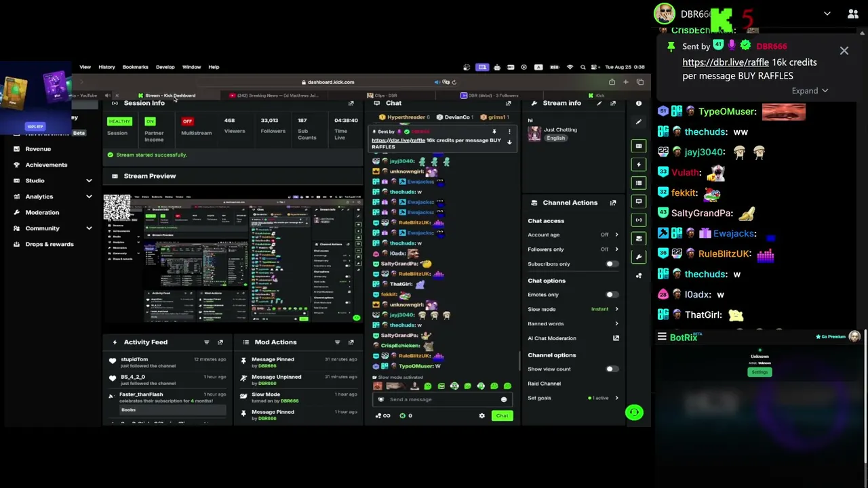Expand the Studio sidebar section

click(x=89, y=181)
